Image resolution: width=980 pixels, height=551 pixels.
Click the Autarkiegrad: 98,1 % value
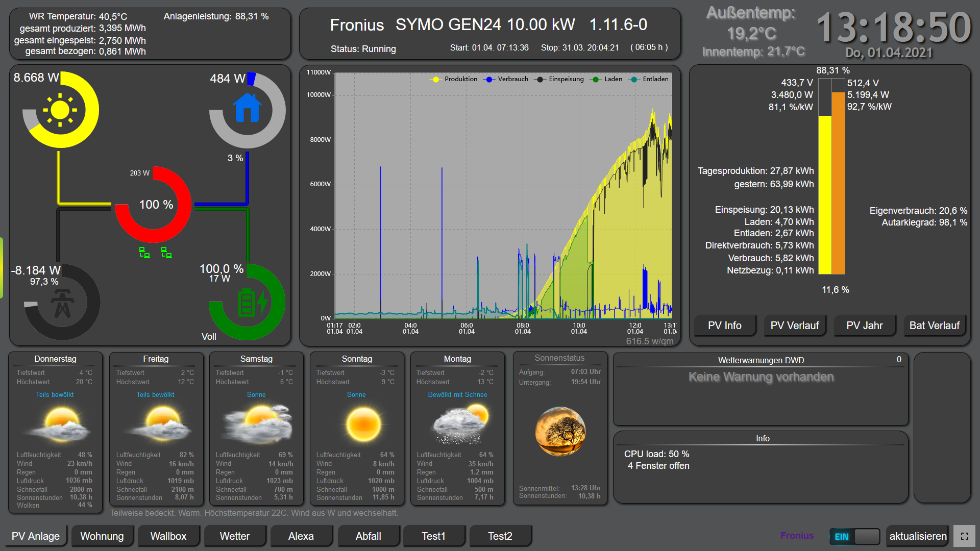[x=924, y=222]
